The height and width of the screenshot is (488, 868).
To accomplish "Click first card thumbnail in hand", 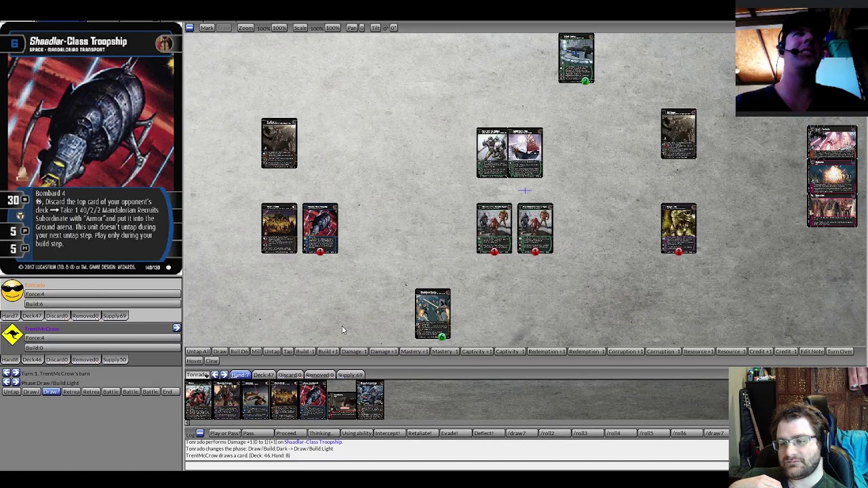I will [x=199, y=399].
